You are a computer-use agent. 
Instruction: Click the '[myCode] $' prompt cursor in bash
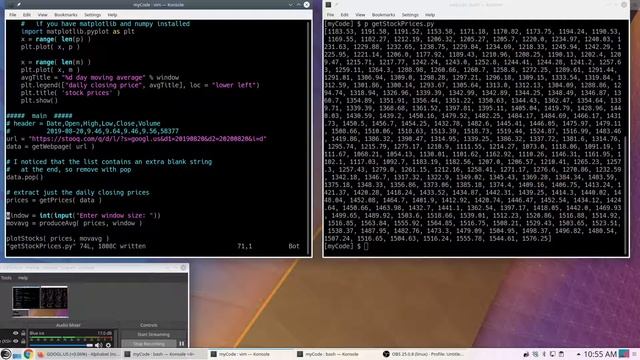[366, 246]
